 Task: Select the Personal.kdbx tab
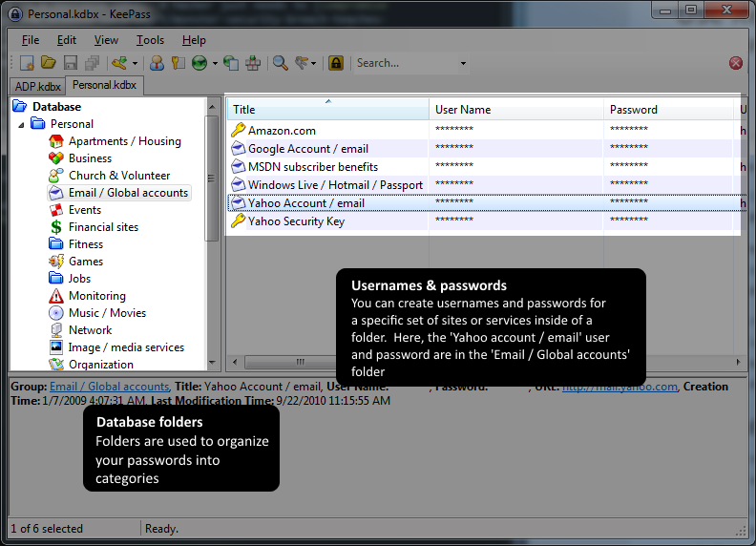104,85
